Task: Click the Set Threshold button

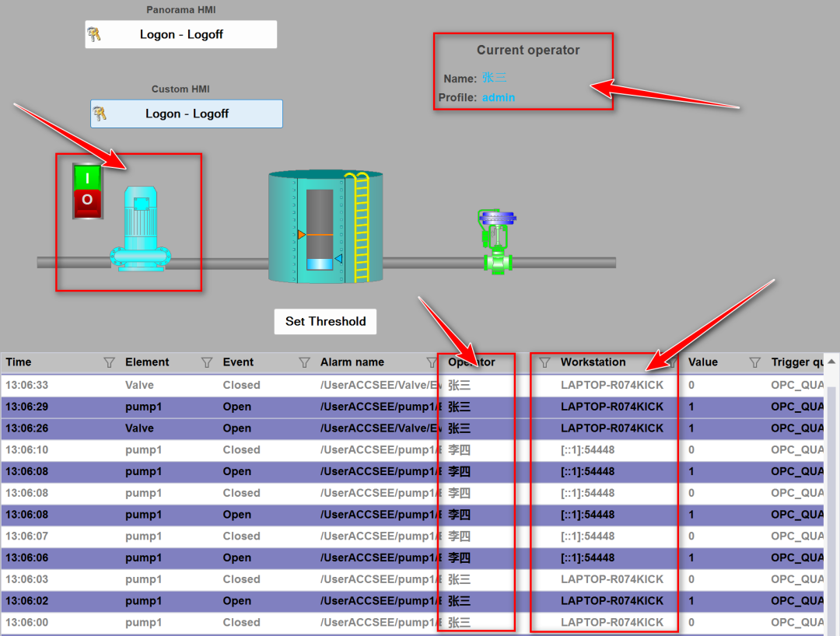Action: pos(325,321)
